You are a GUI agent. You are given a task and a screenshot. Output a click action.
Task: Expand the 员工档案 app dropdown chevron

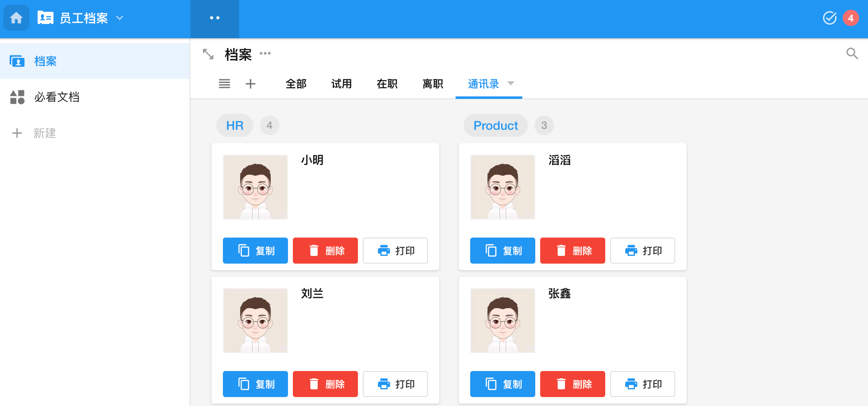coord(120,18)
